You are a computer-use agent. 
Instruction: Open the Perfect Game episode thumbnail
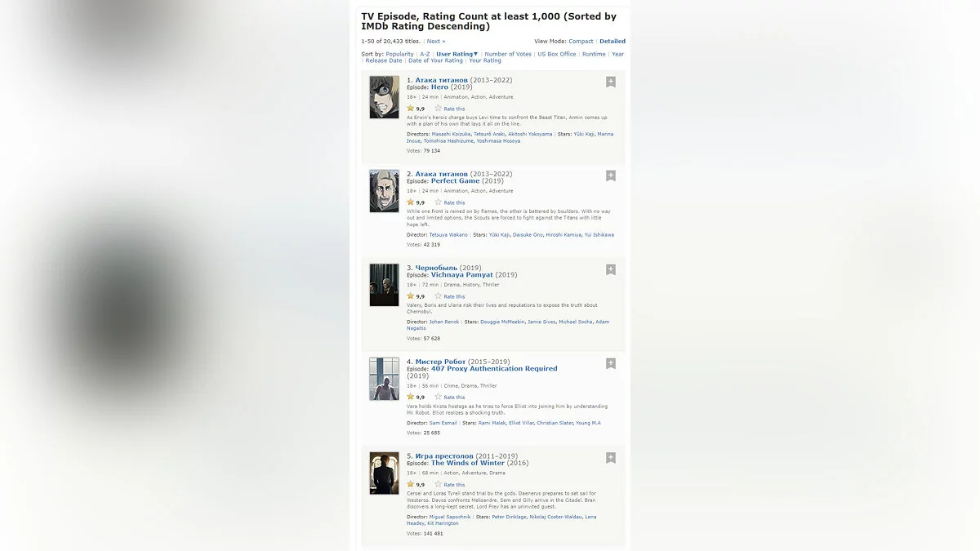tap(384, 191)
